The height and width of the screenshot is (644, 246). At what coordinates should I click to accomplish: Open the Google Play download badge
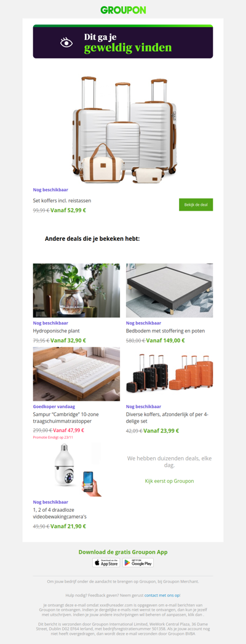click(x=138, y=563)
